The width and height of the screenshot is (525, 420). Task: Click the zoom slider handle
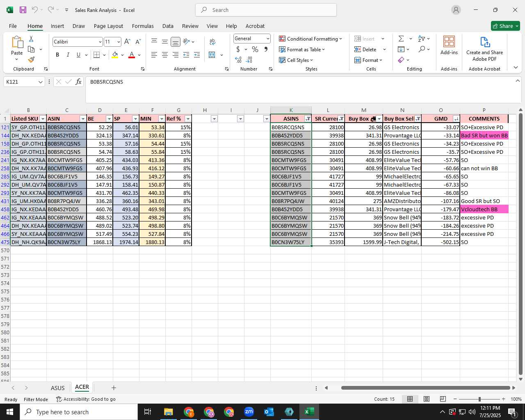pyautogui.click(x=479, y=399)
